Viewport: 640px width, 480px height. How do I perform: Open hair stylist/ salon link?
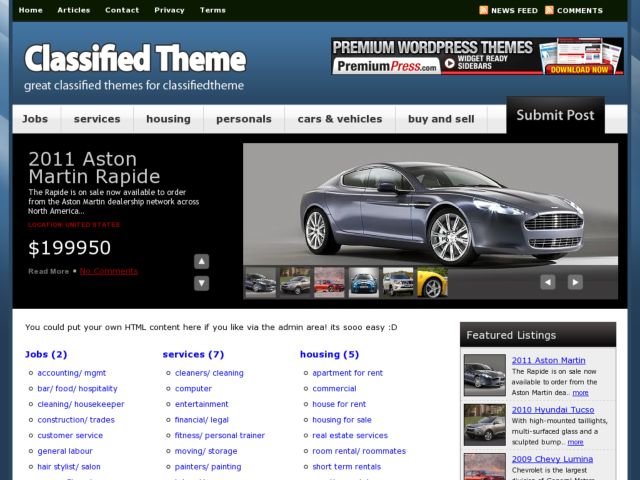[x=69, y=467]
